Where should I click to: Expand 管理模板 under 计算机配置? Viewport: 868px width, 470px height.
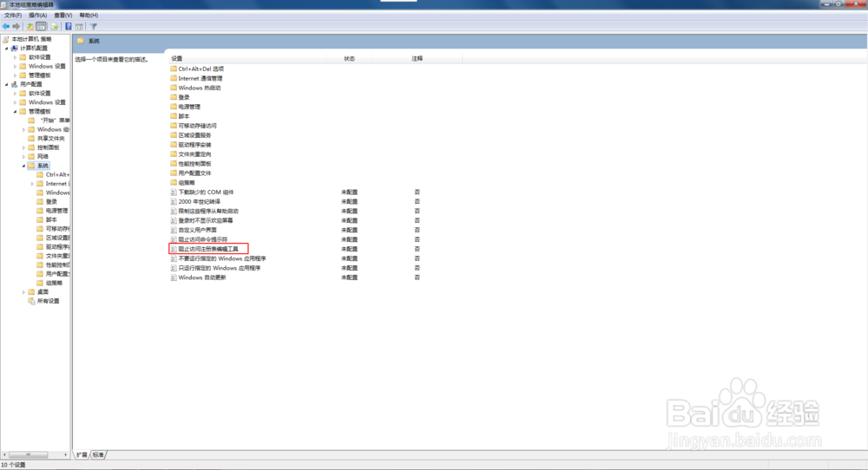point(15,75)
